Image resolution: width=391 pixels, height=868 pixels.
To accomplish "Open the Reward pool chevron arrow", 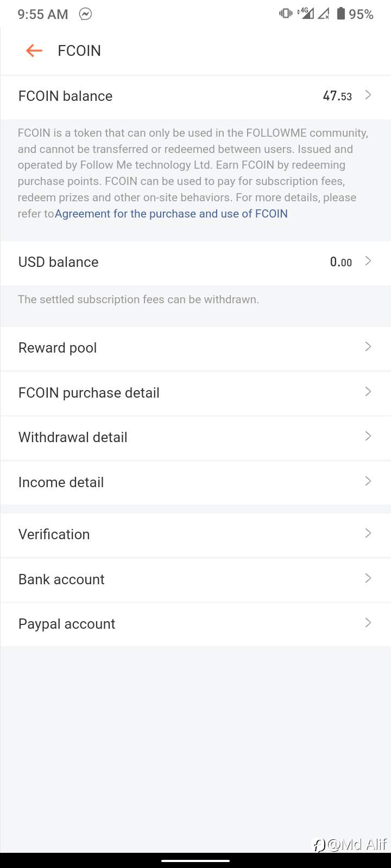I will [x=368, y=347].
